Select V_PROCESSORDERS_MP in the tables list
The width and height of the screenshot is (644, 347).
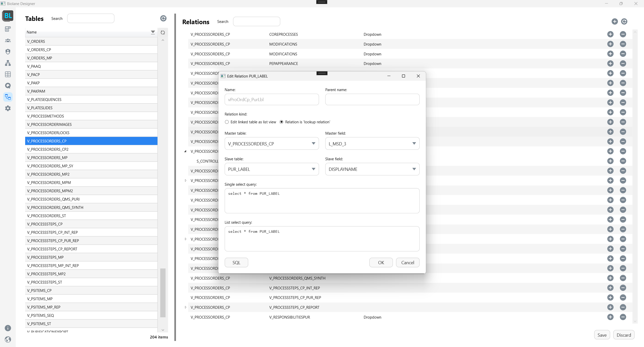47,158
